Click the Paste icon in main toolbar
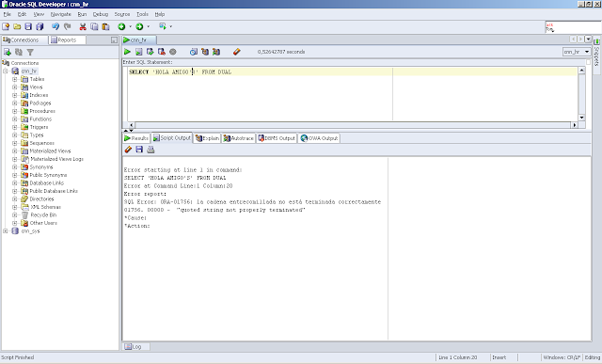Screen dimensions: 602x364 [105, 26]
